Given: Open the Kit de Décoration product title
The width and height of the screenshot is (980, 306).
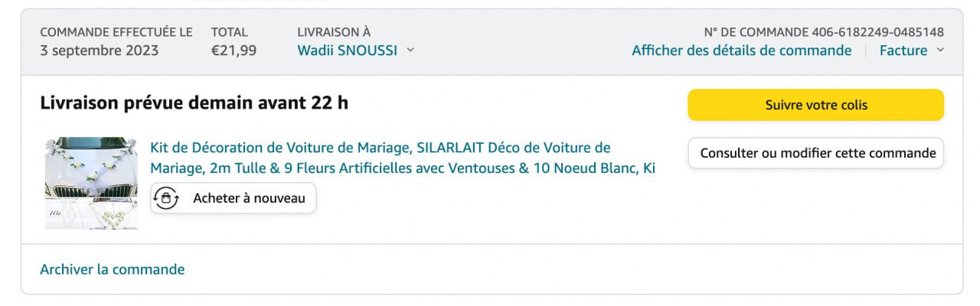Looking at the screenshot, I should coord(403,158).
